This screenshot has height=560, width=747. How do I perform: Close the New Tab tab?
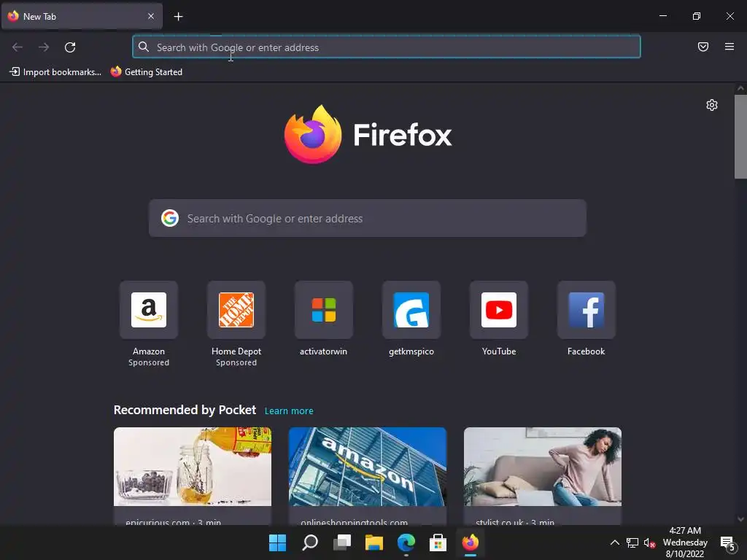151,16
